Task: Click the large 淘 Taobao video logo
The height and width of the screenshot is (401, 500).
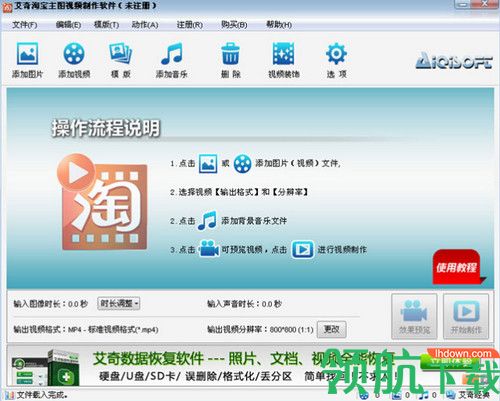Action: 102,202
